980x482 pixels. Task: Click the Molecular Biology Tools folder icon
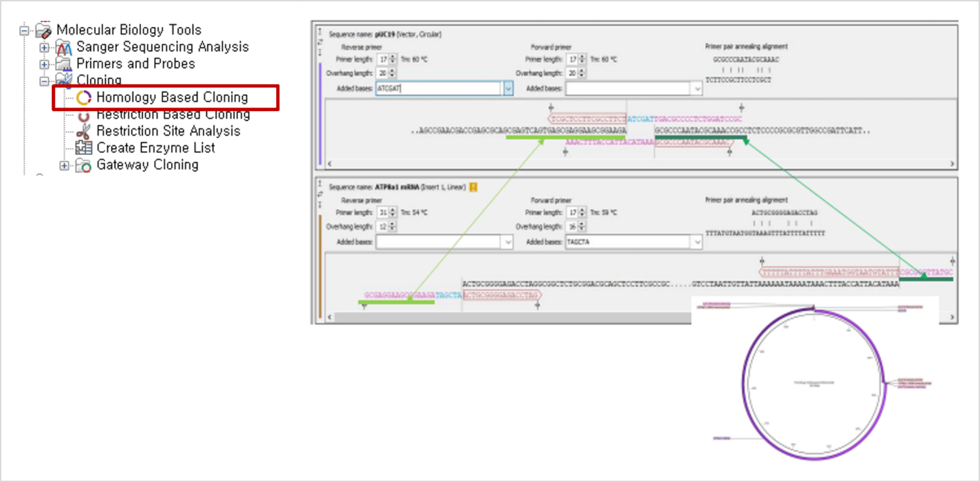click(x=44, y=30)
